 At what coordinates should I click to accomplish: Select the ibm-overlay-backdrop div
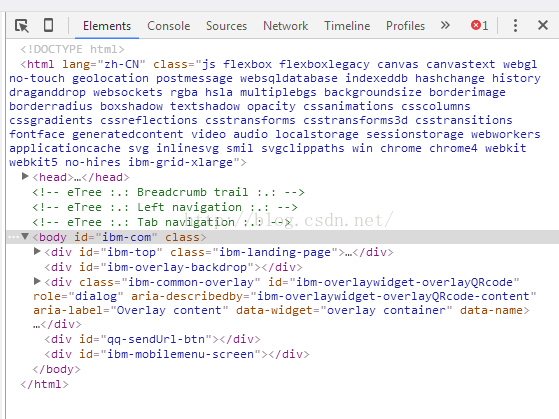click(x=173, y=267)
